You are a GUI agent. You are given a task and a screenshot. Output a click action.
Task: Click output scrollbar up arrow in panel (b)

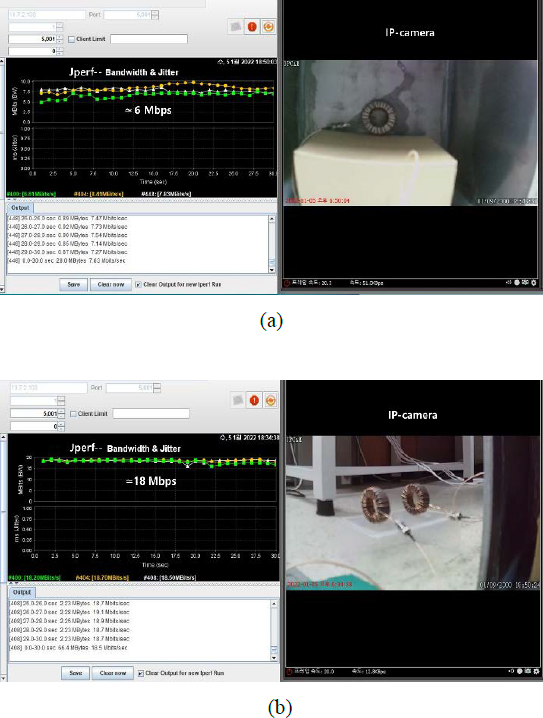[274, 604]
